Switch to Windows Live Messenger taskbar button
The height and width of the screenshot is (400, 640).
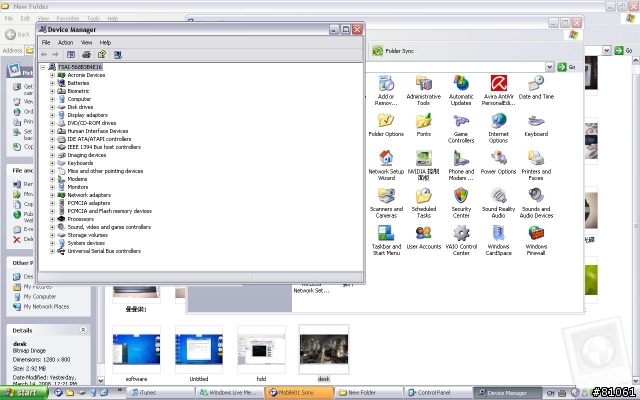click(x=230, y=393)
